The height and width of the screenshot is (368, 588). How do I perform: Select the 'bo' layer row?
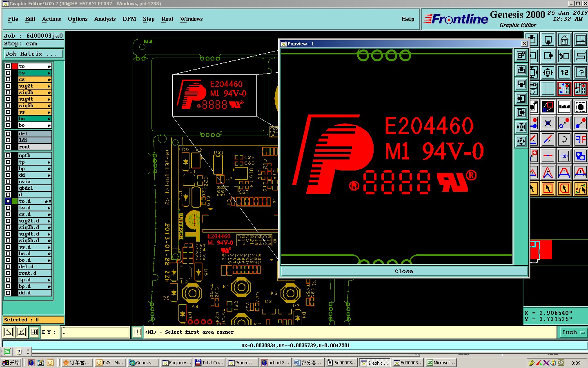(x=35, y=125)
